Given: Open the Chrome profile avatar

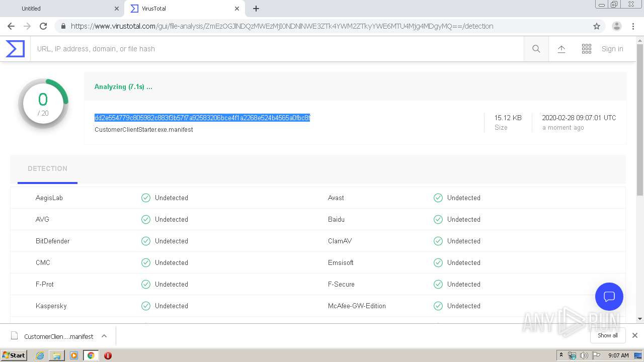Looking at the screenshot, I should click(617, 26).
